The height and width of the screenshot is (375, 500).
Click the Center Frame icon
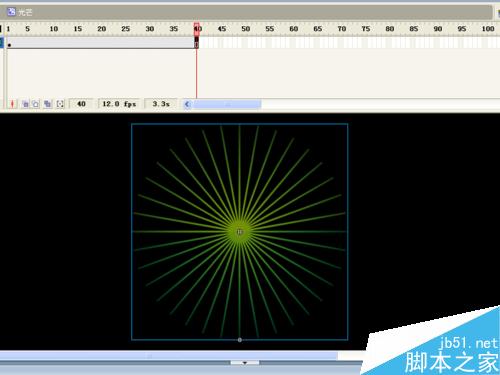point(12,104)
